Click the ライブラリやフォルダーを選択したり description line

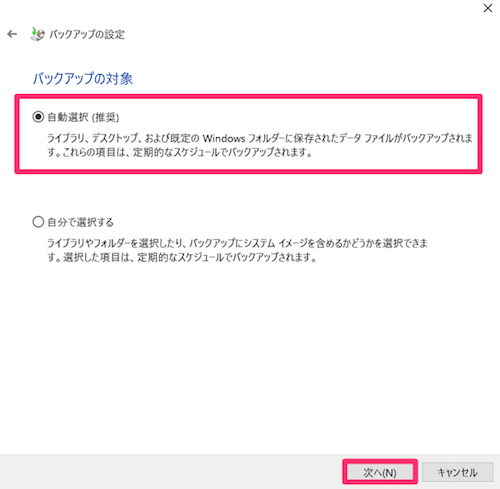coord(237,243)
